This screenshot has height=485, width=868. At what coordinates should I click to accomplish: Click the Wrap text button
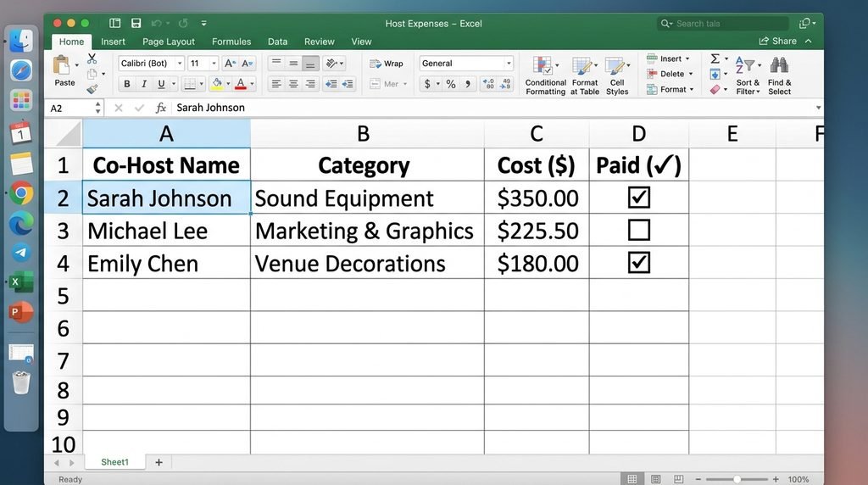pos(387,64)
